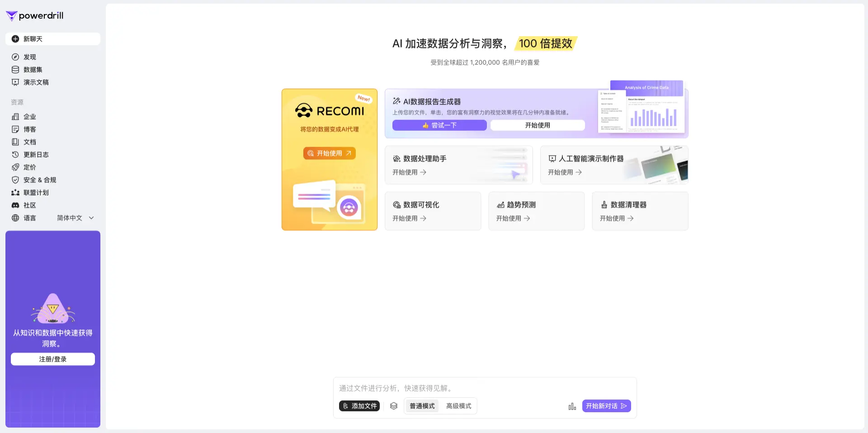Click the layers icon in chat box
Image resolution: width=868 pixels, height=433 pixels.
point(394,406)
